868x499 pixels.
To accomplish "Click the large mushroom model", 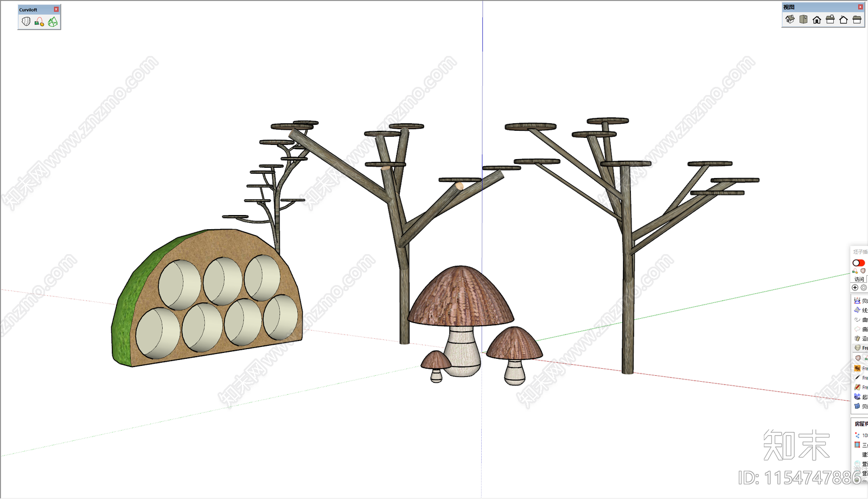I will click(x=461, y=320).
